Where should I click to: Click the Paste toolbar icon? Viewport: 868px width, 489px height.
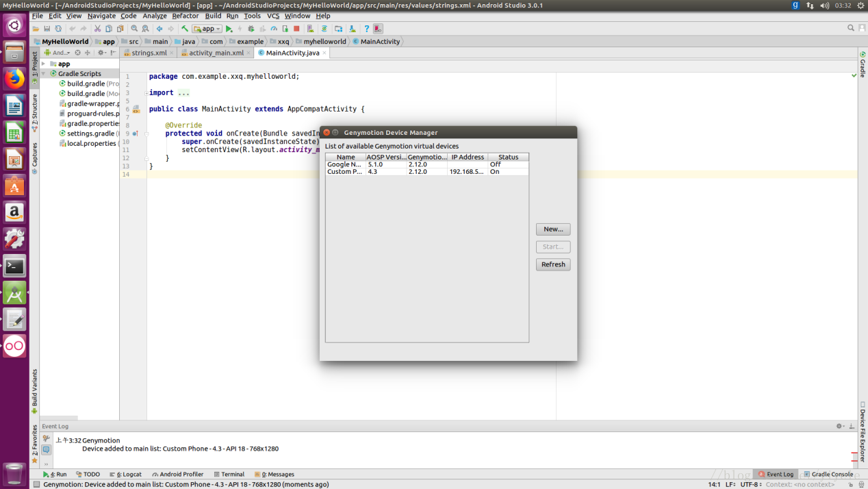[120, 29]
